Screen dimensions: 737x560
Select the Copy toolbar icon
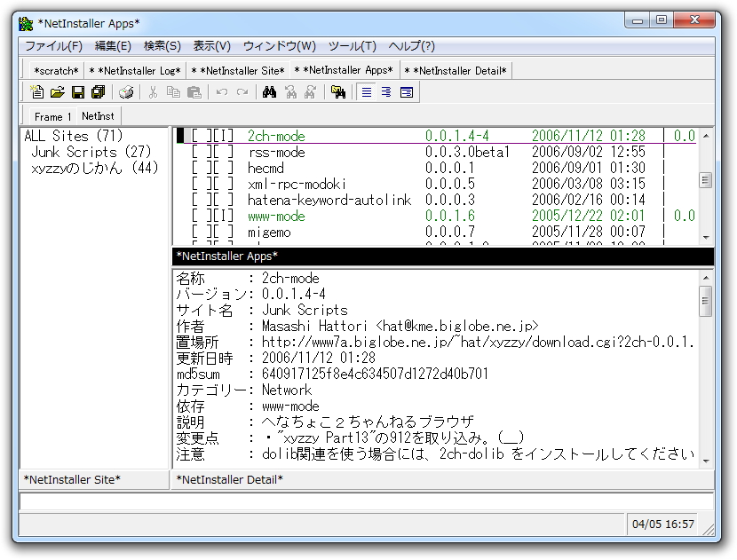(x=173, y=91)
